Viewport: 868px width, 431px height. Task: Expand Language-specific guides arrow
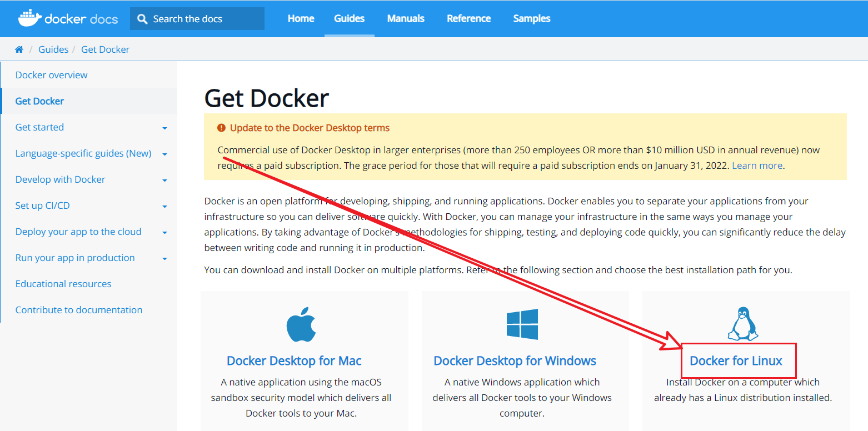[x=164, y=154]
